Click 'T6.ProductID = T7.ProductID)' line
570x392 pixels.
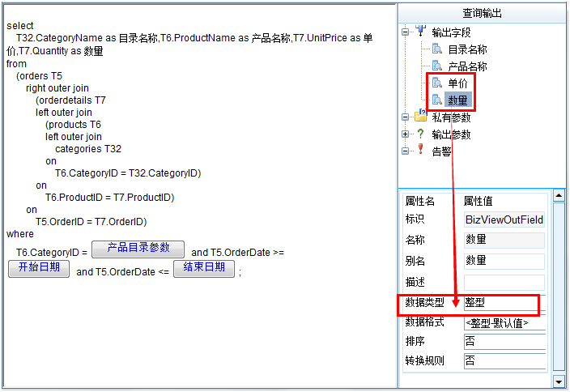coord(110,198)
